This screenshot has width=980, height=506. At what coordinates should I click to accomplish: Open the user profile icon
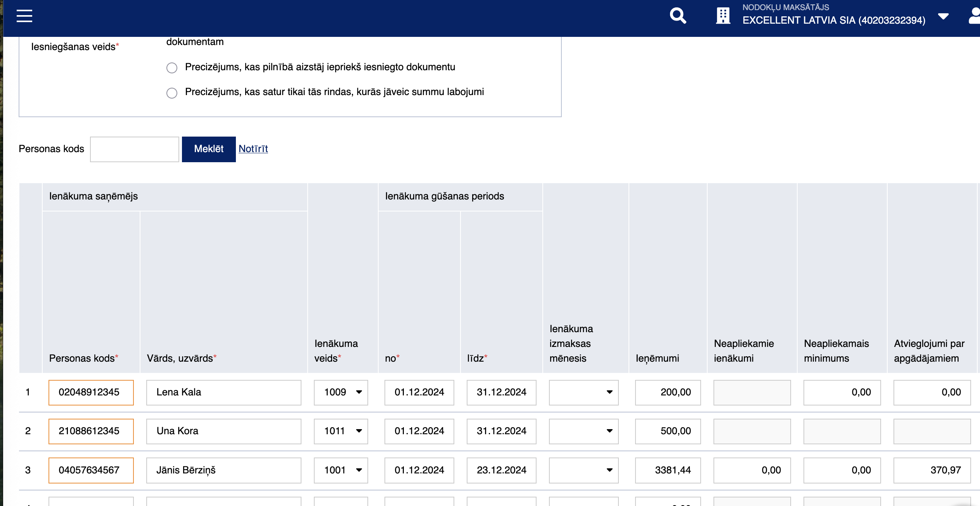(x=975, y=16)
